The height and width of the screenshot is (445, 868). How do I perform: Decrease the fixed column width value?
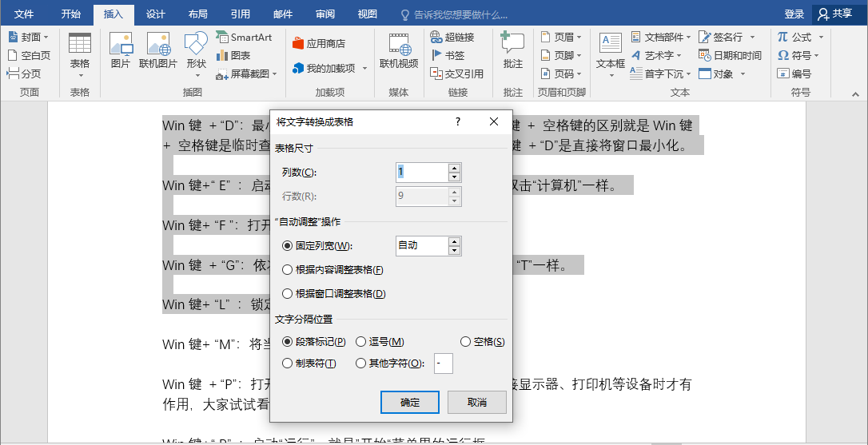(455, 251)
